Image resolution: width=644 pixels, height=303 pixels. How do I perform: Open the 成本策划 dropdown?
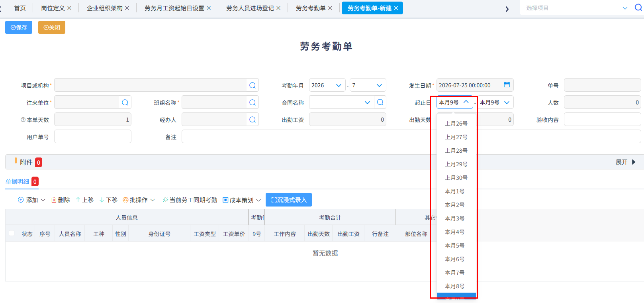[x=242, y=200]
